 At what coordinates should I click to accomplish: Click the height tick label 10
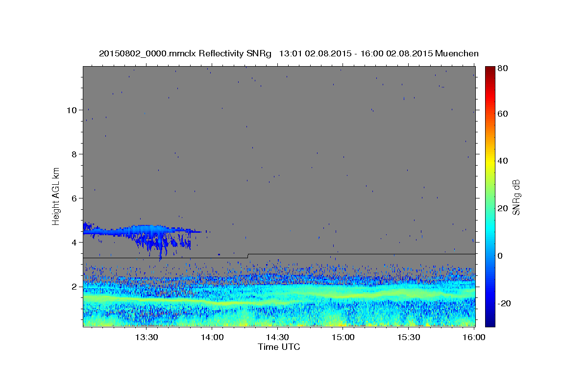click(x=72, y=110)
